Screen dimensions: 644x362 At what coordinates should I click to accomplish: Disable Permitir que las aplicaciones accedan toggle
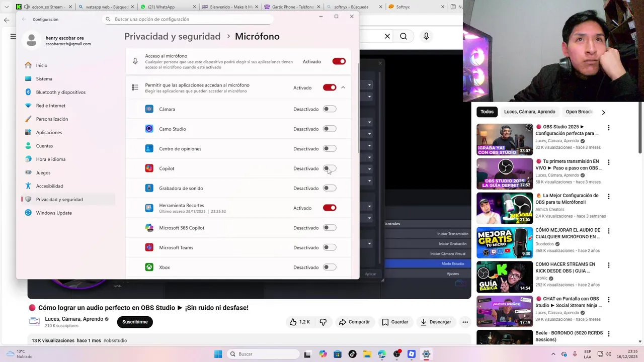tap(330, 87)
